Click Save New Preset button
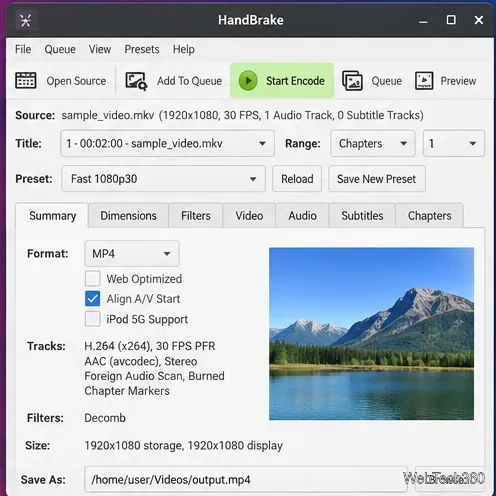 377,179
